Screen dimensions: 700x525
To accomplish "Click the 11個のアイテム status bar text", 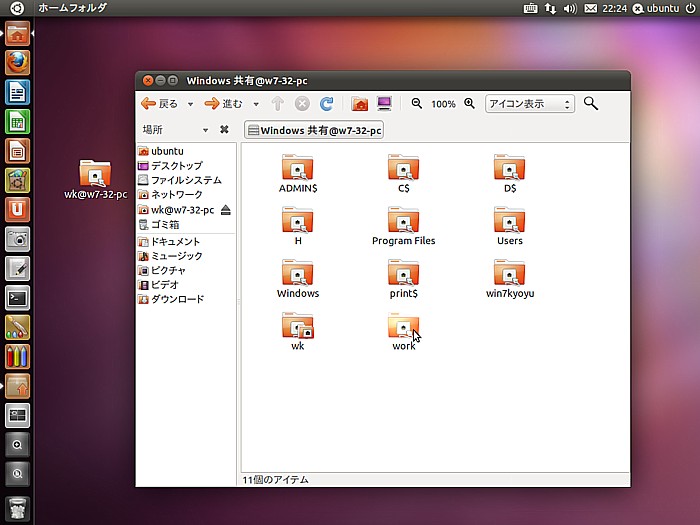I will 275,480.
